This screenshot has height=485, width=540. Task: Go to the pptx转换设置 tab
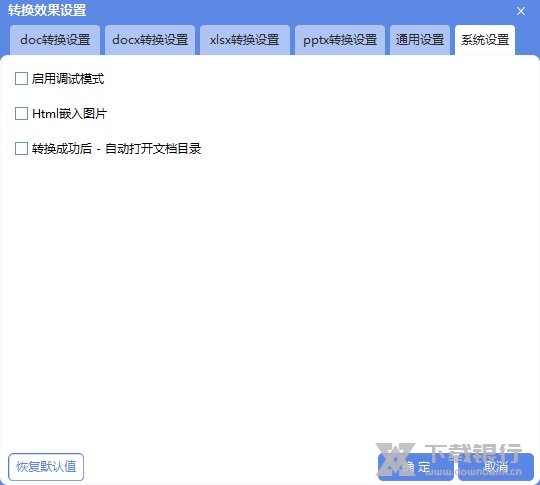340,40
